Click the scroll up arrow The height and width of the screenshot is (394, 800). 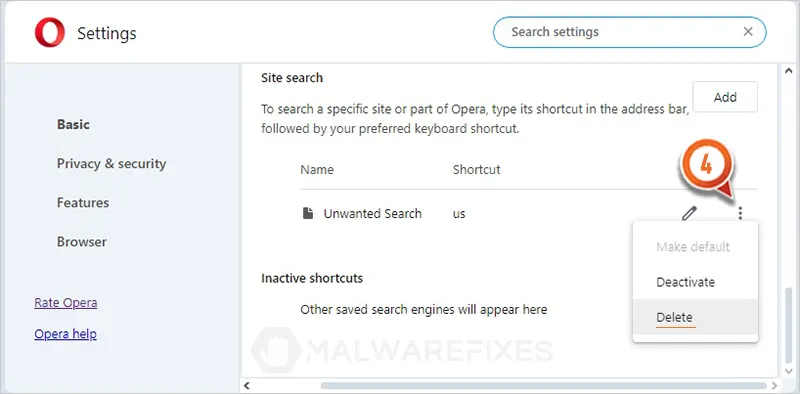pyautogui.click(x=787, y=72)
